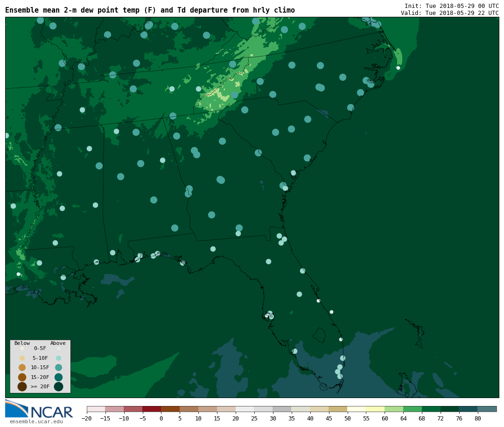Select pale yellow colorbar swatch between 50 and 55
The width and height of the screenshot is (504, 427).
point(357,409)
